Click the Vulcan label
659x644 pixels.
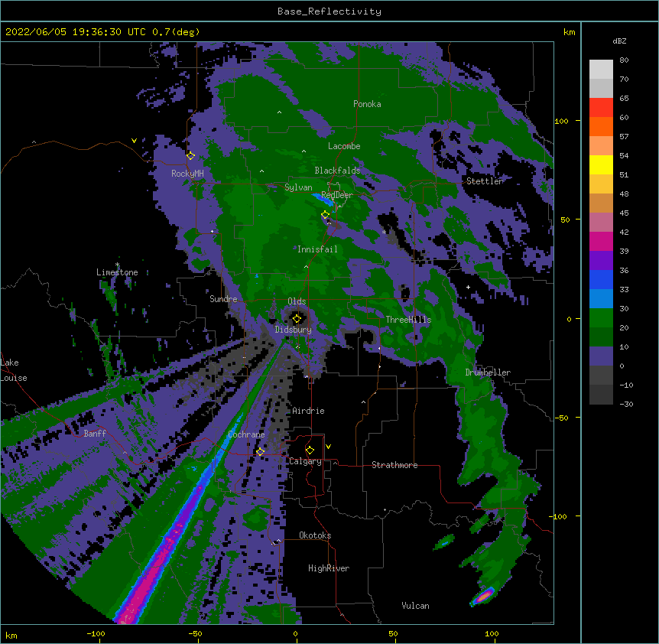click(415, 606)
